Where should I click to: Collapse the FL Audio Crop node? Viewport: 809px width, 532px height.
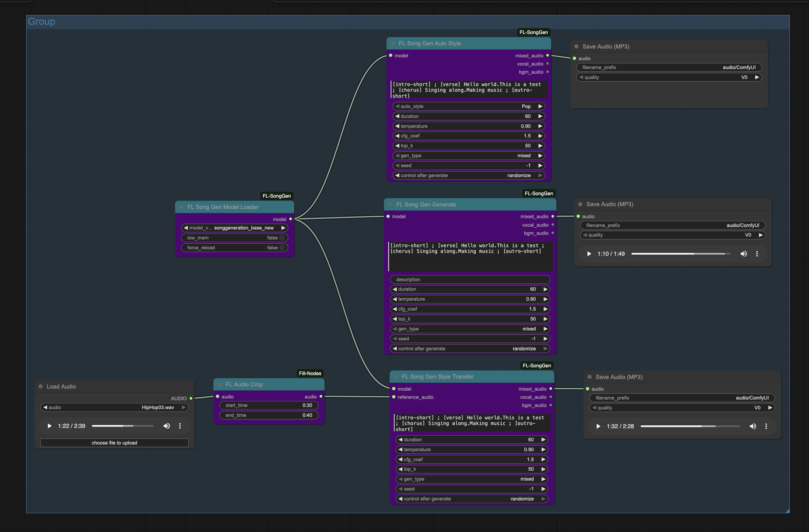220,384
